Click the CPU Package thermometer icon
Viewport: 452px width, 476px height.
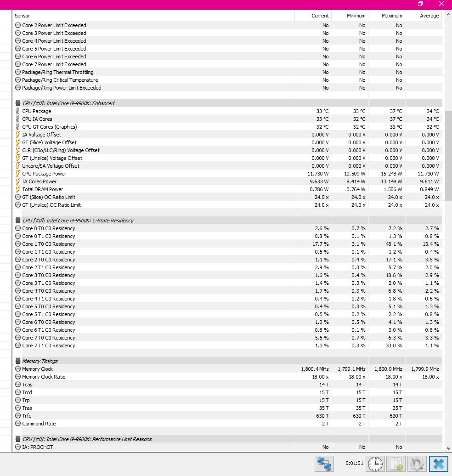[18, 111]
